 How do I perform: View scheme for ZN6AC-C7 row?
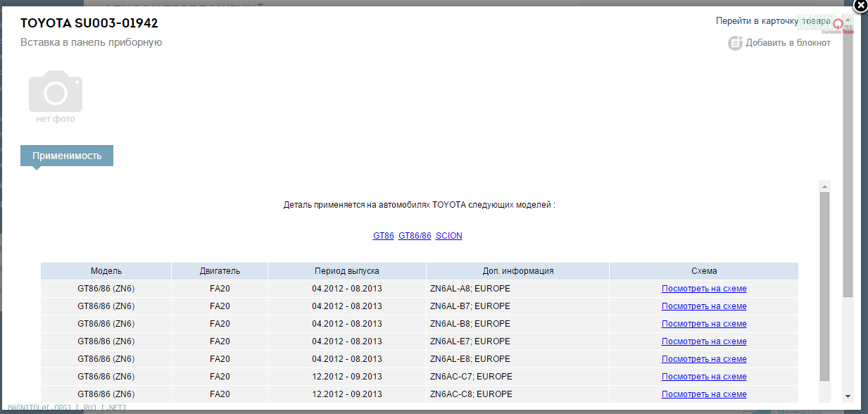704,377
